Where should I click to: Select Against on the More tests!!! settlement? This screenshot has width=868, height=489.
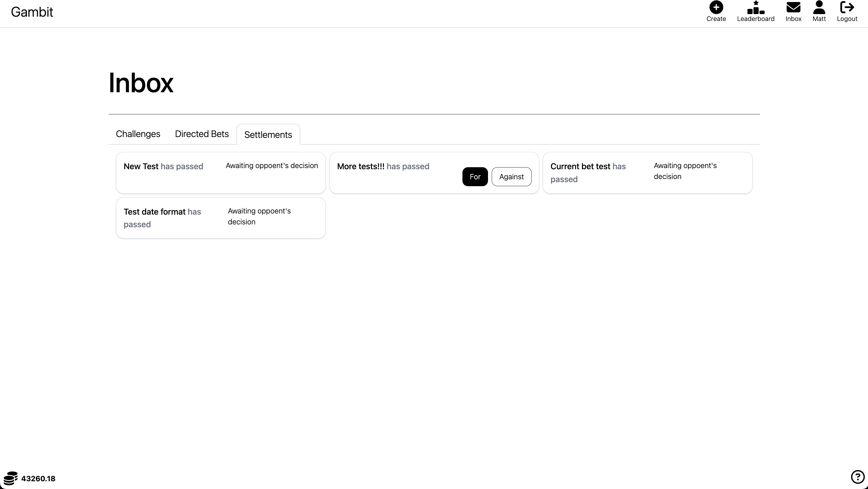[x=511, y=177]
